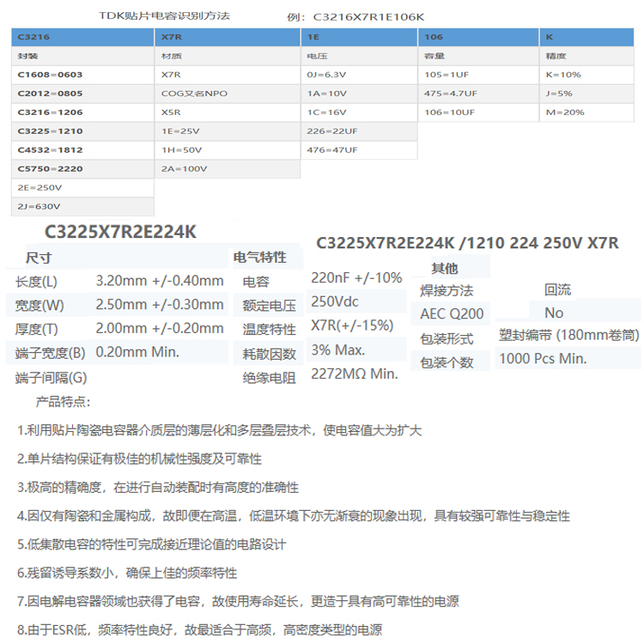Click feature line 1 about 薄层化
The image size is (644, 644).
(x=219, y=430)
